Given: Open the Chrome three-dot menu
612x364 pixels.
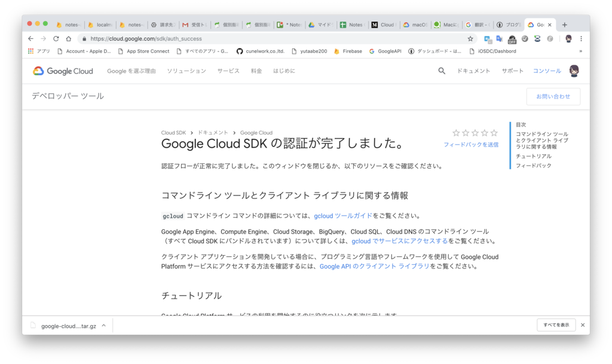Looking at the screenshot, I should 581,39.
